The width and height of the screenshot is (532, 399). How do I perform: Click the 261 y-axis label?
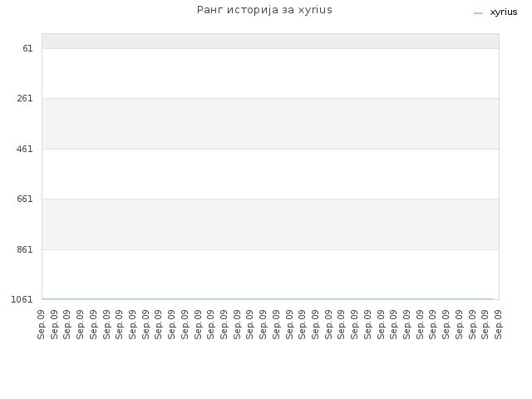[x=25, y=98]
